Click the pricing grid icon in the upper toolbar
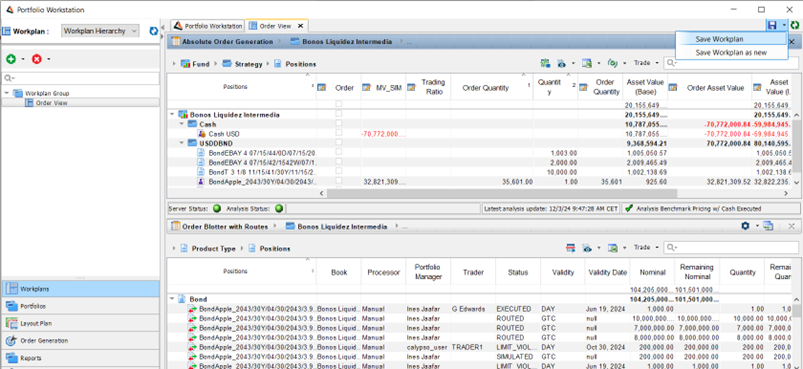 pyautogui.click(x=545, y=63)
